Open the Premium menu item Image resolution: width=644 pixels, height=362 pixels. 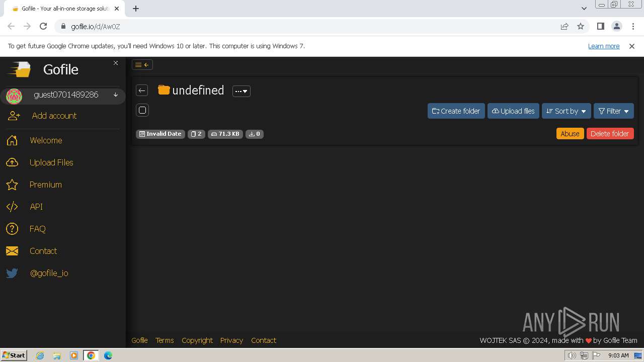click(x=46, y=185)
